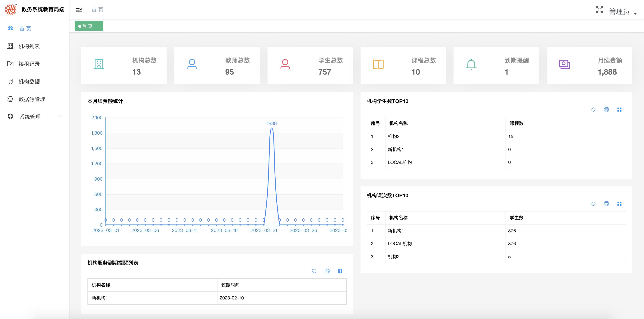Print the 机构学生数TOP10 table
This screenshot has width=644, height=319.
(x=606, y=109)
